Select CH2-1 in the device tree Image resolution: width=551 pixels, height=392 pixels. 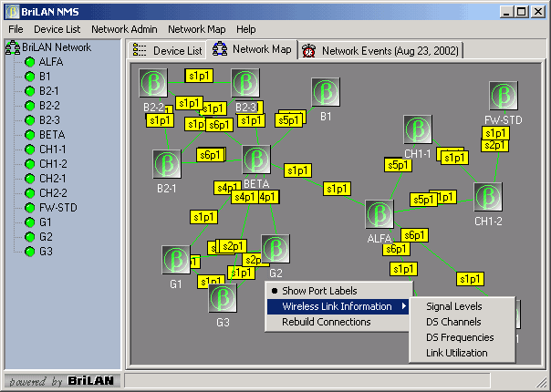point(53,179)
